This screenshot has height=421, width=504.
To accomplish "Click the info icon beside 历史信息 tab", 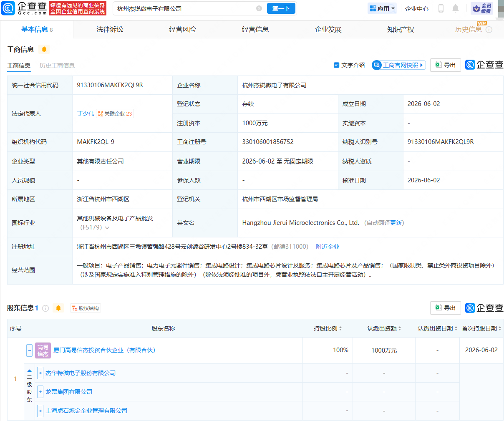I will (489, 30).
